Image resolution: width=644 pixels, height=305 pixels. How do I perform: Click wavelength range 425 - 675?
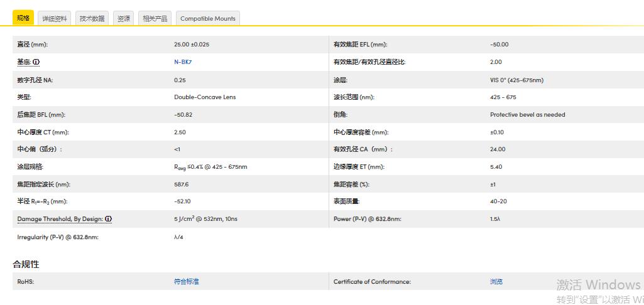click(x=503, y=97)
